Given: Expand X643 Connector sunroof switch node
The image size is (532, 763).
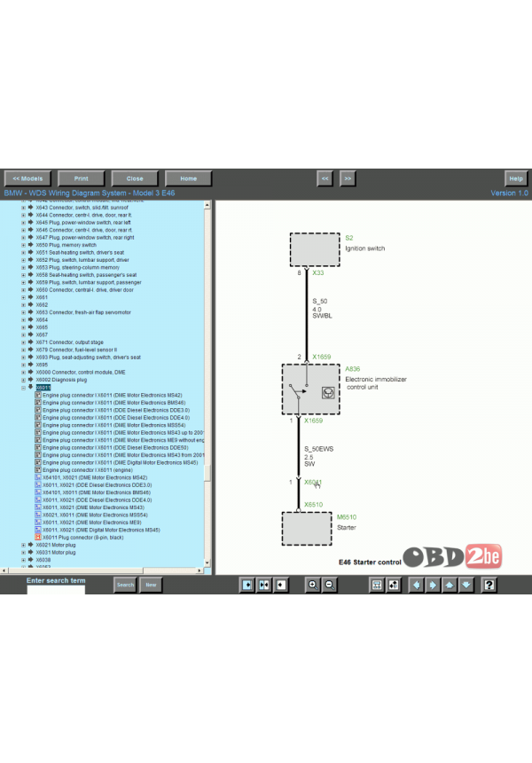Looking at the screenshot, I should coord(23,208).
